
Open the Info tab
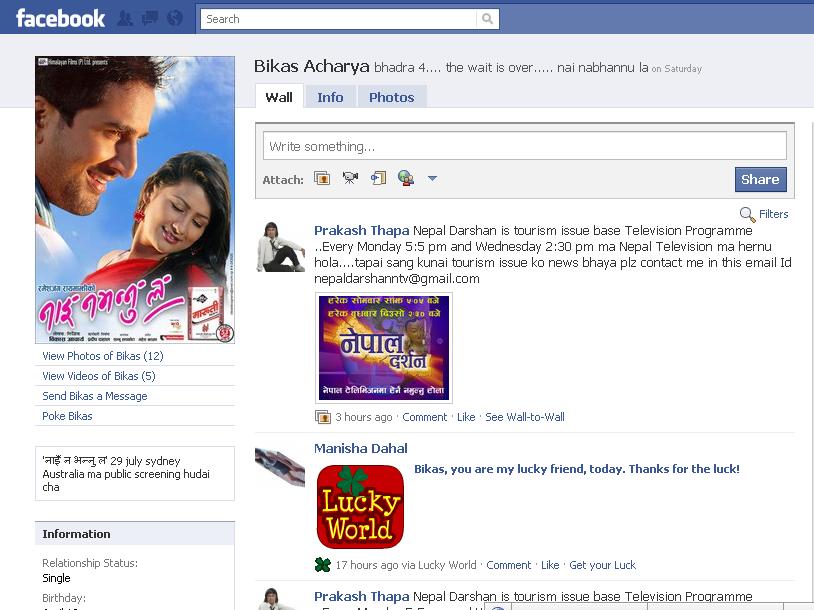[x=330, y=97]
